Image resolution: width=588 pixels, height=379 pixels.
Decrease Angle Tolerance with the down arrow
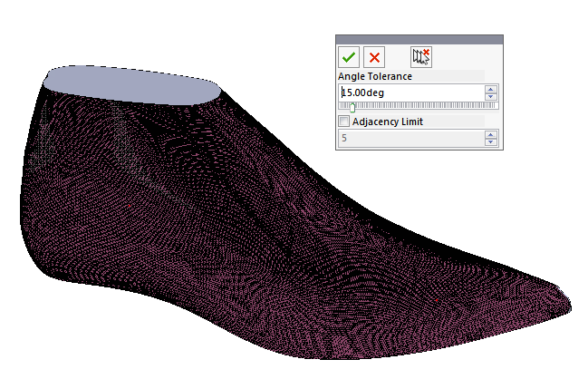(490, 96)
